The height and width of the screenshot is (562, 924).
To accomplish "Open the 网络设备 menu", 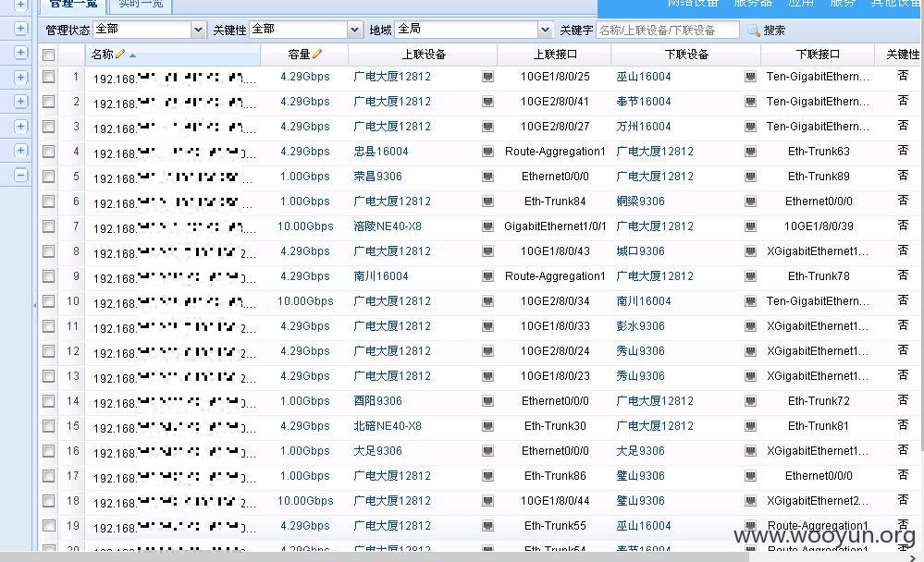I will click(693, 4).
